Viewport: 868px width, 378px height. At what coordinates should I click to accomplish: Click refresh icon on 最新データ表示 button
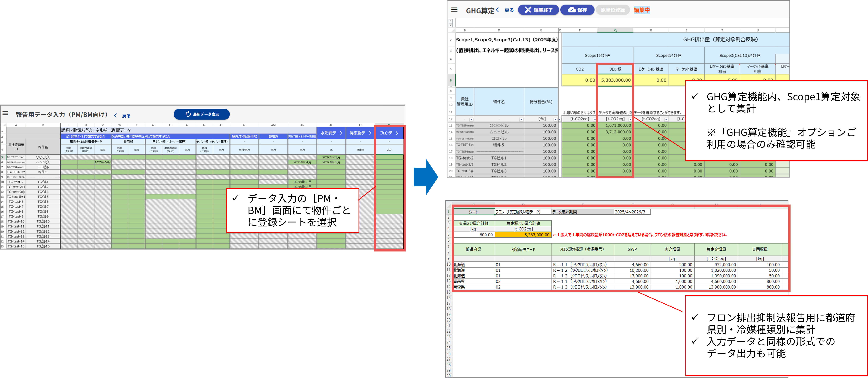point(188,114)
